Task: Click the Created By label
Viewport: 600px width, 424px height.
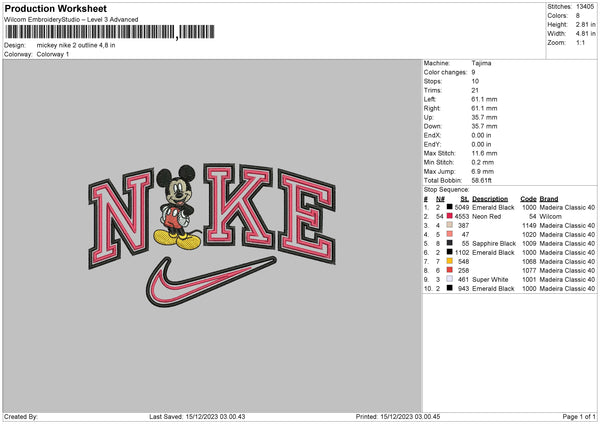Action: (21, 417)
